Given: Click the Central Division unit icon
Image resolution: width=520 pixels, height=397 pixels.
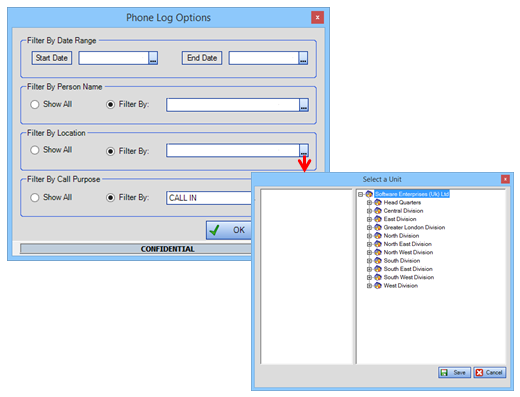Looking at the screenshot, I should pos(378,211).
